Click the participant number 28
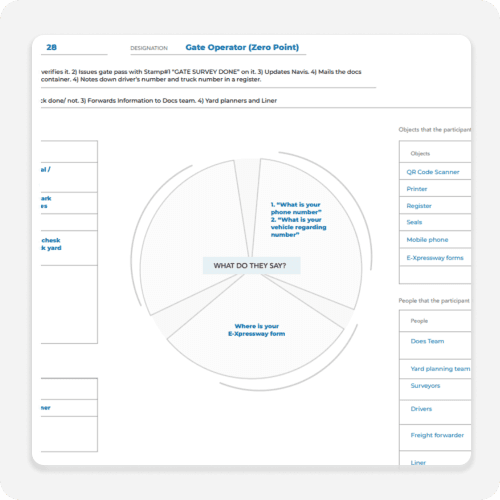Viewport: 500px width, 500px height. pos(51,47)
